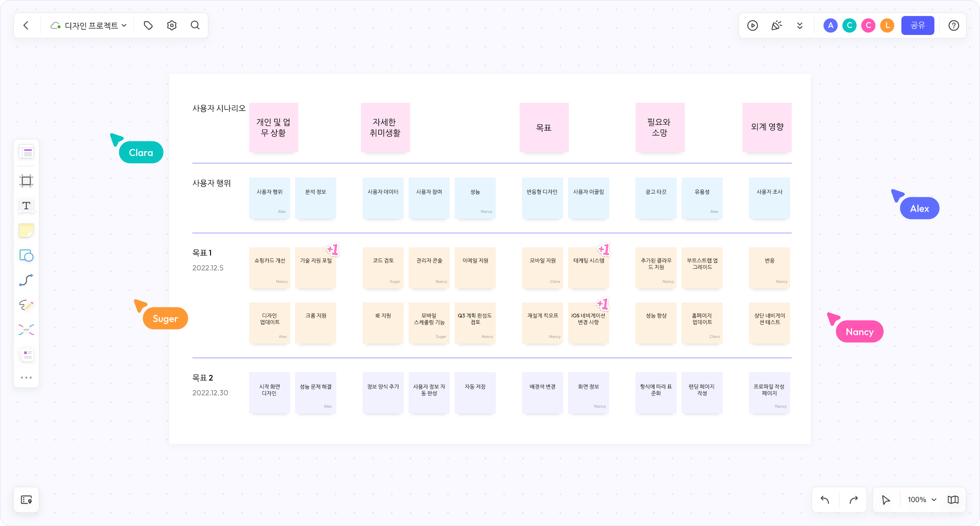Select the pen drawing tool

pos(26,305)
